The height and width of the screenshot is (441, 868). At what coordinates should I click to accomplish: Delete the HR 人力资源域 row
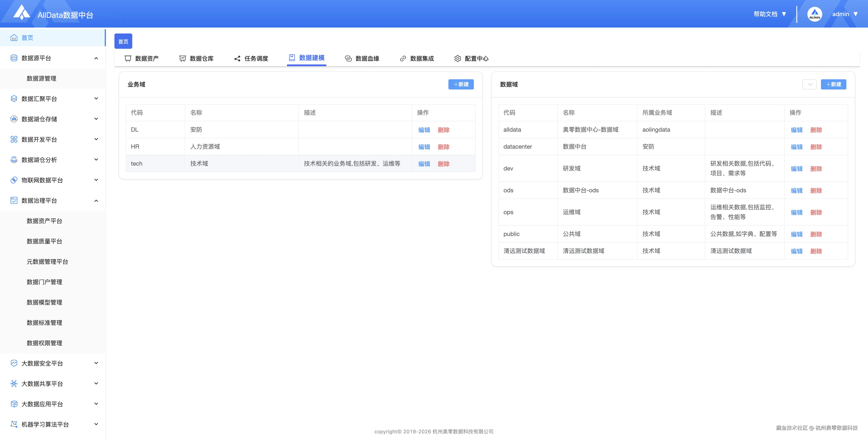pos(444,147)
